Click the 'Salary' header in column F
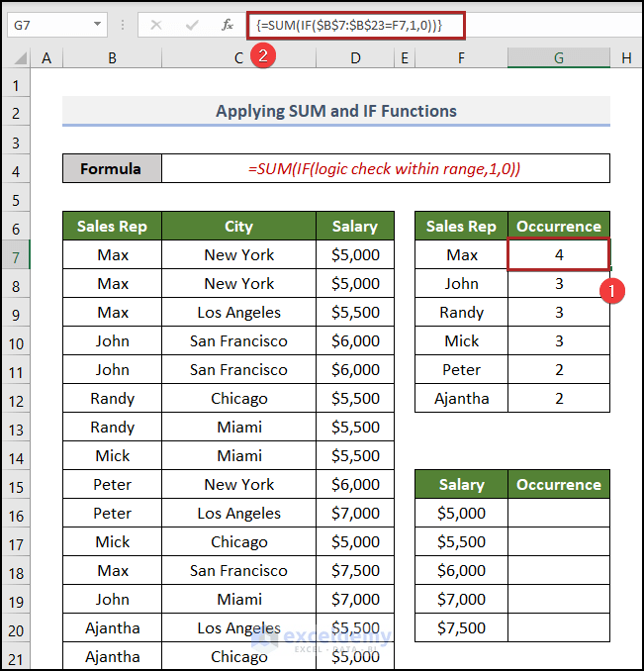The image size is (644, 671). (461, 484)
